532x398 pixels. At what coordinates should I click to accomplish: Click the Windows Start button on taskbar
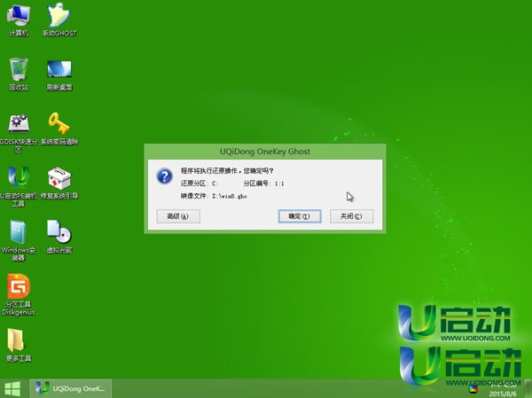point(12,389)
